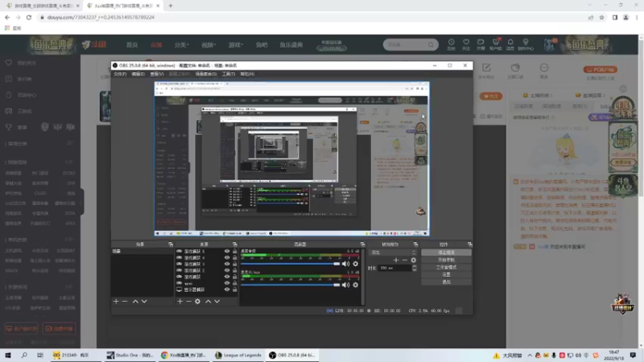Open Desktop Audio settings via its gear icon
The image size is (644, 362).
pyautogui.click(x=356, y=264)
